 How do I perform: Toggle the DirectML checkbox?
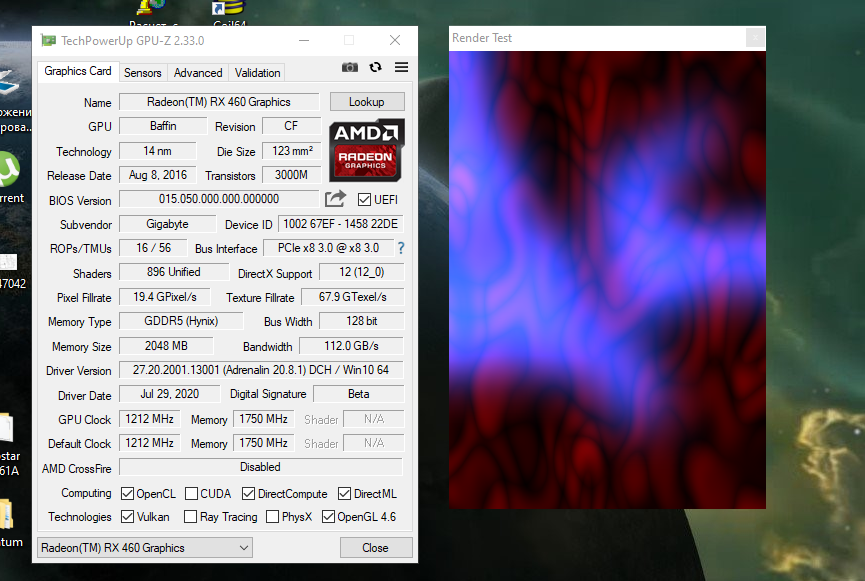coord(345,493)
